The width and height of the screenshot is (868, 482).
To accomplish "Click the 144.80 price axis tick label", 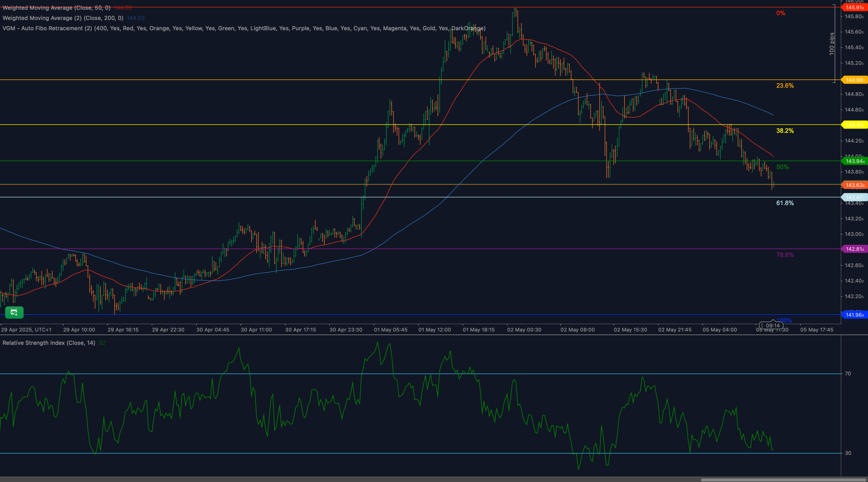I will tap(854, 94).
